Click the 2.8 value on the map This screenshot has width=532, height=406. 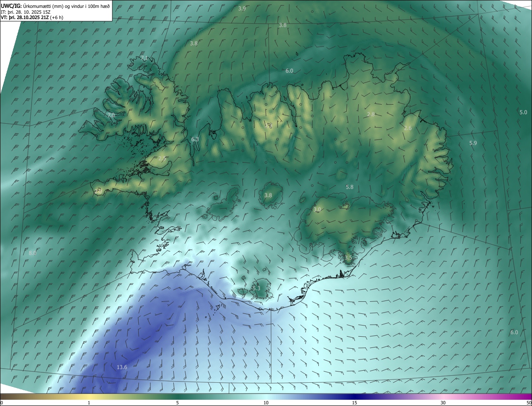point(371,114)
